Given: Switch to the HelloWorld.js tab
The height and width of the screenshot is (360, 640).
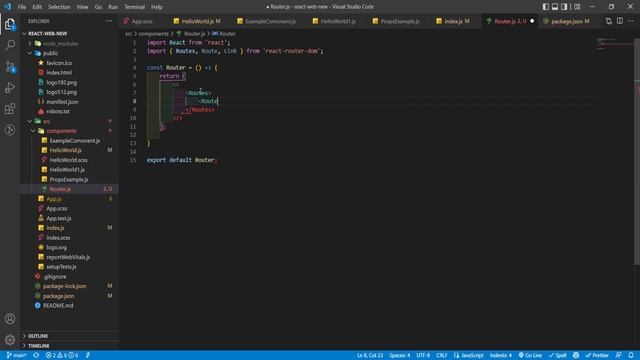Looking at the screenshot, I should point(198,21).
